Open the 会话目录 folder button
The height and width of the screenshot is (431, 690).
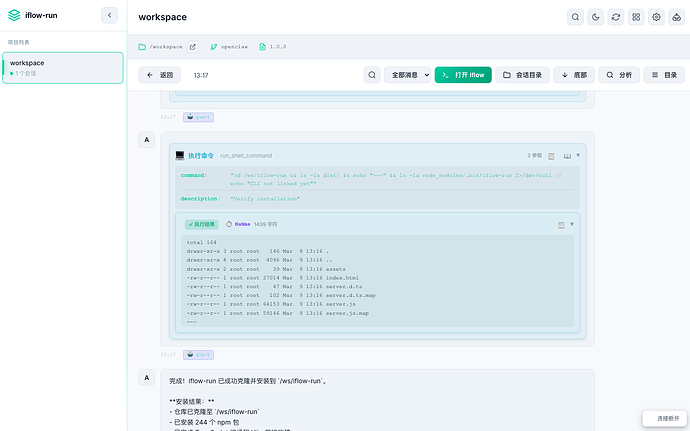coord(522,75)
